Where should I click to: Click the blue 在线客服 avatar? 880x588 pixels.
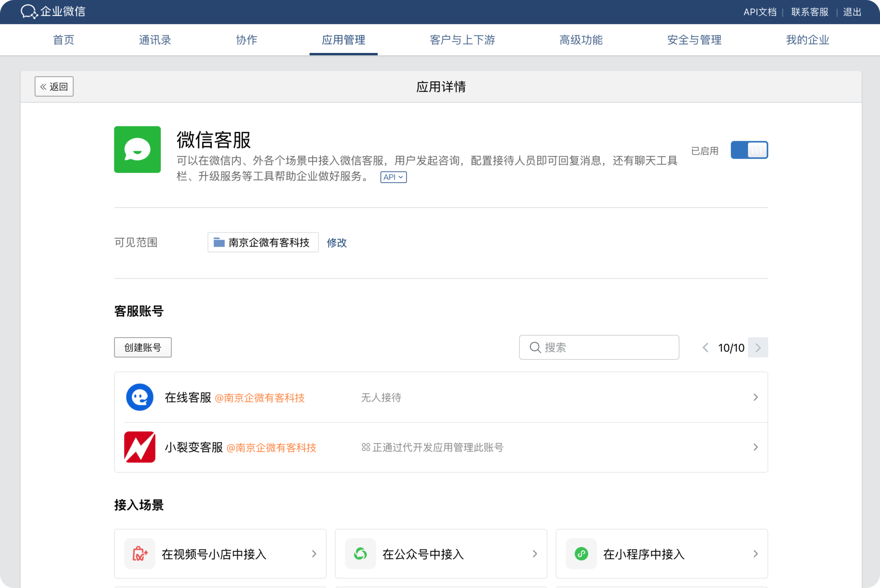pyautogui.click(x=140, y=397)
